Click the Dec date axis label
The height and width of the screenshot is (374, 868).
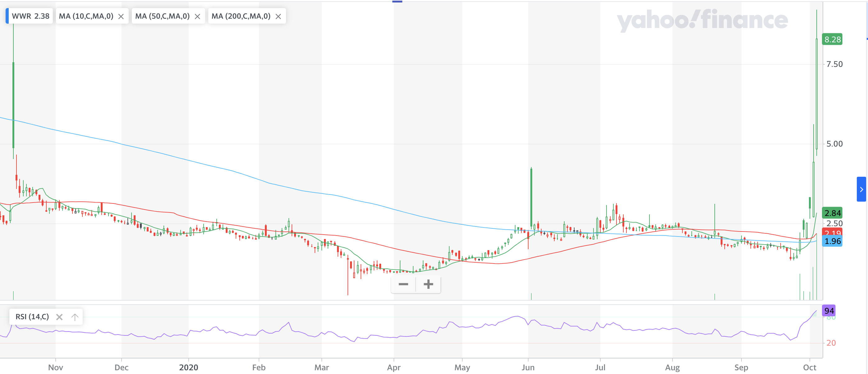pyautogui.click(x=121, y=367)
